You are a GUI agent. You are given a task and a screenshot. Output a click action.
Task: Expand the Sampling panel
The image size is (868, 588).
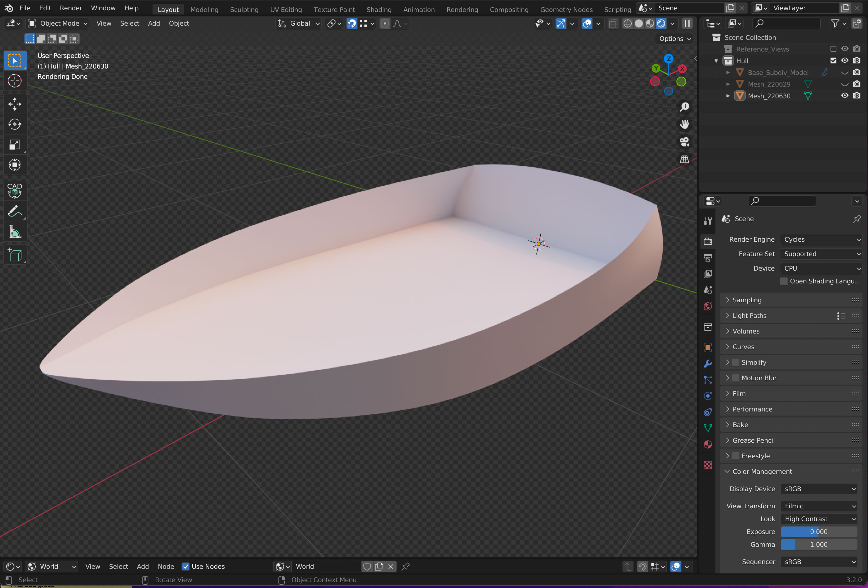pos(747,300)
